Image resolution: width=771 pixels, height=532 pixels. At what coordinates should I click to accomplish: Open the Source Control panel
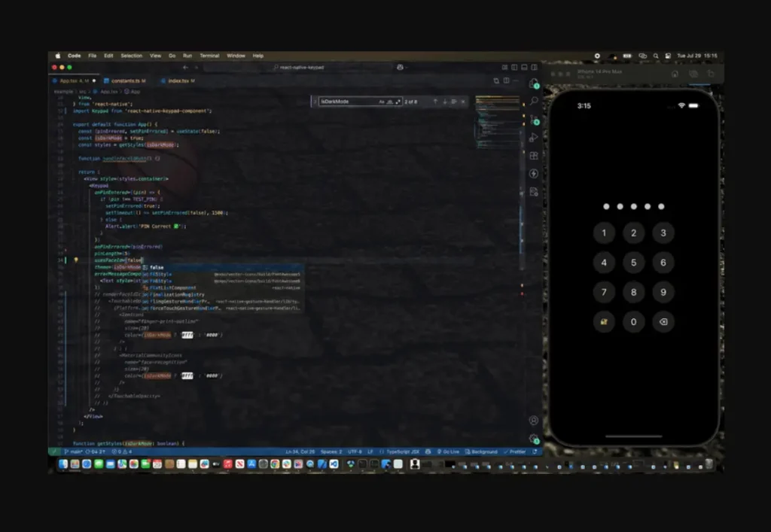(x=535, y=120)
